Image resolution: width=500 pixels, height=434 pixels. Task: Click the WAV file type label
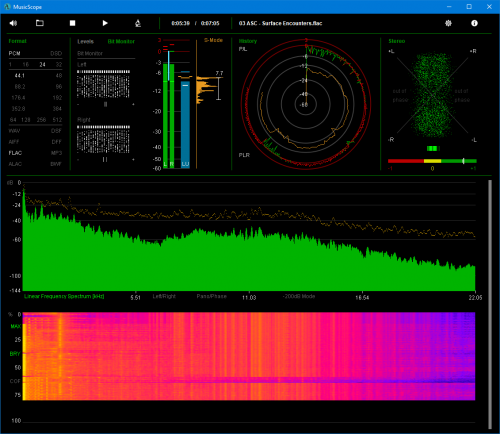click(x=14, y=131)
